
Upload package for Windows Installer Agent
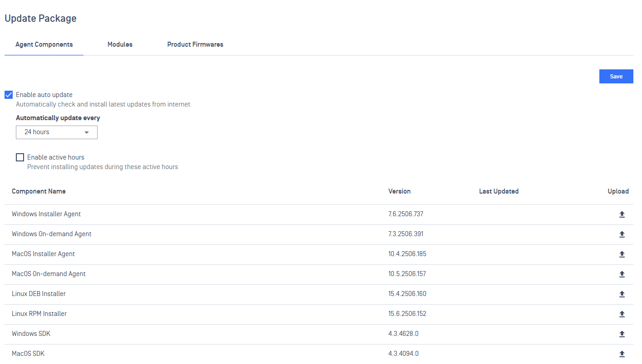(x=622, y=214)
